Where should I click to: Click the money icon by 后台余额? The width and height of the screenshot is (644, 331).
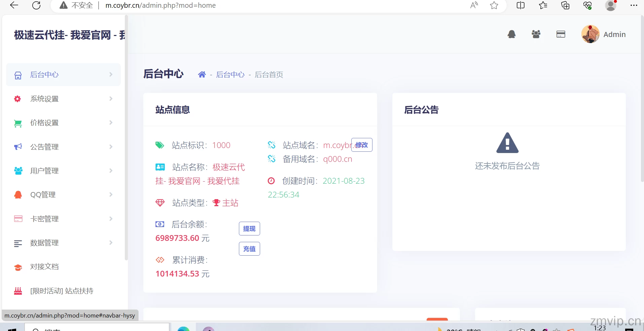(x=160, y=224)
